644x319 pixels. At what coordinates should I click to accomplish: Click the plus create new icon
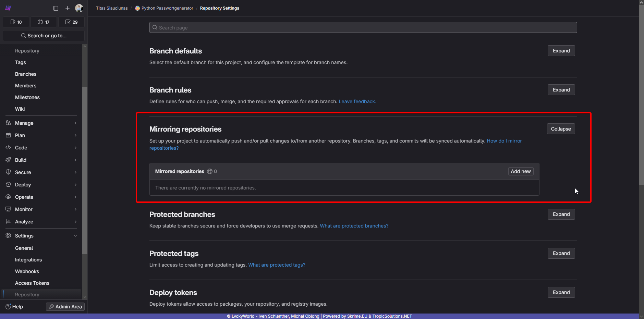68,8
